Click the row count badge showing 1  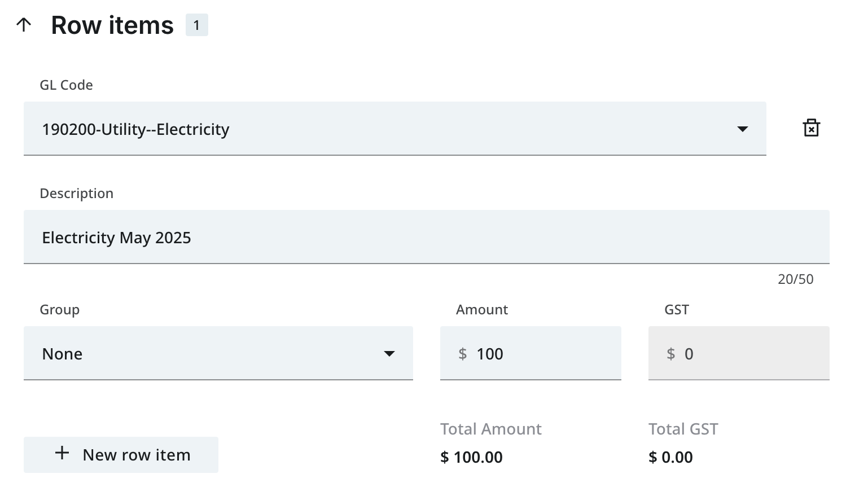(196, 25)
